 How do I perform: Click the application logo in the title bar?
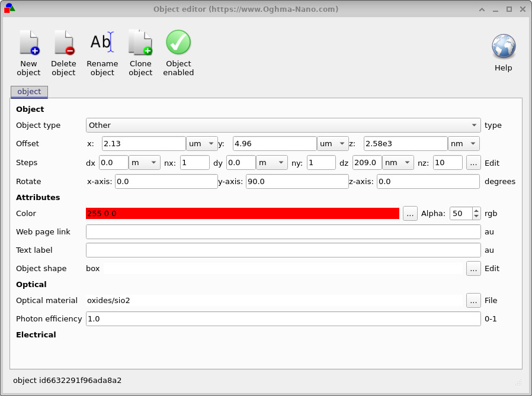coord(9,8)
